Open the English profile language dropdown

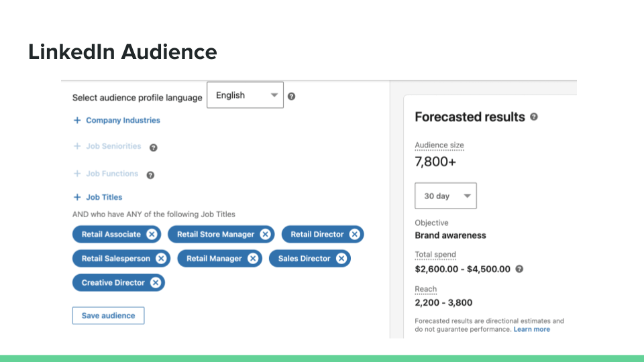tap(245, 95)
